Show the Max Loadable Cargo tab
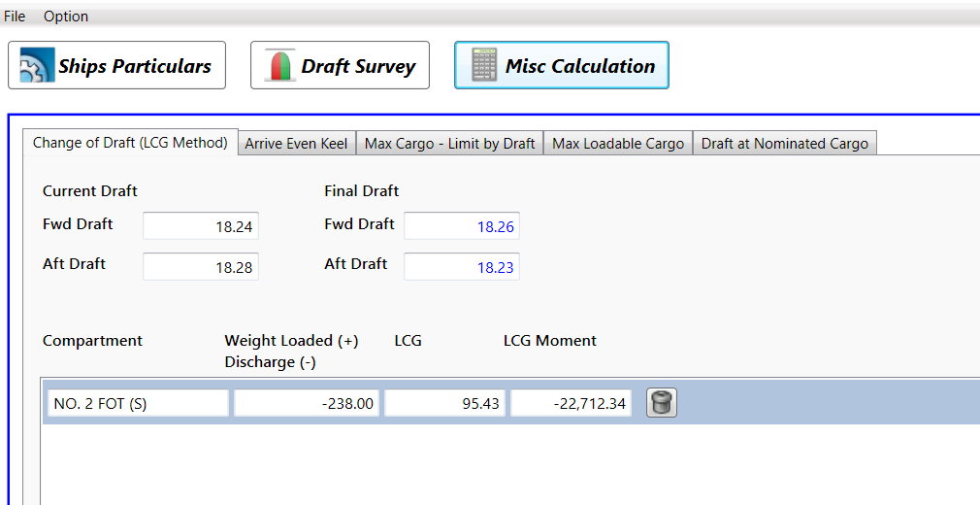This screenshot has height=505, width=980. pos(618,144)
